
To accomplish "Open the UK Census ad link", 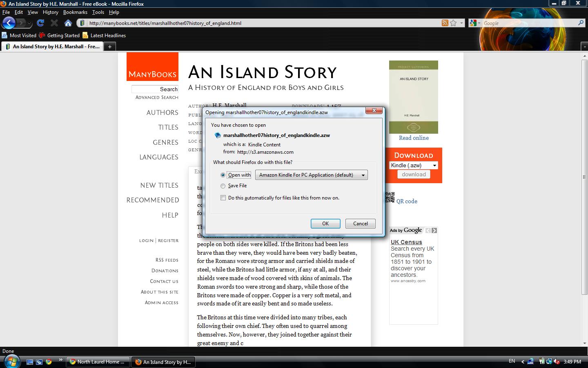I will pos(406,242).
